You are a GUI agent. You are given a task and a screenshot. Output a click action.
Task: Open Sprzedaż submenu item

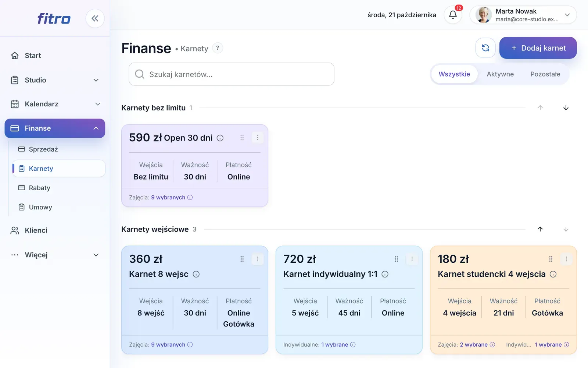59,149
